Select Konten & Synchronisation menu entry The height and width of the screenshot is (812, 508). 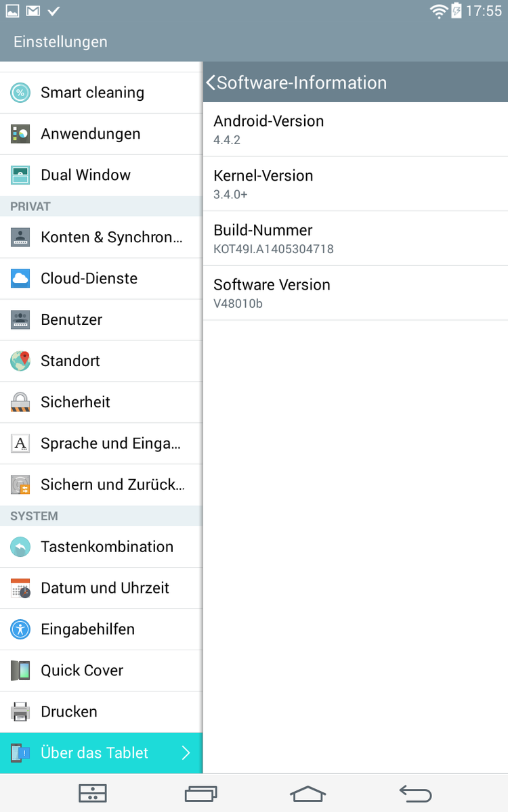[x=112, y=237]
